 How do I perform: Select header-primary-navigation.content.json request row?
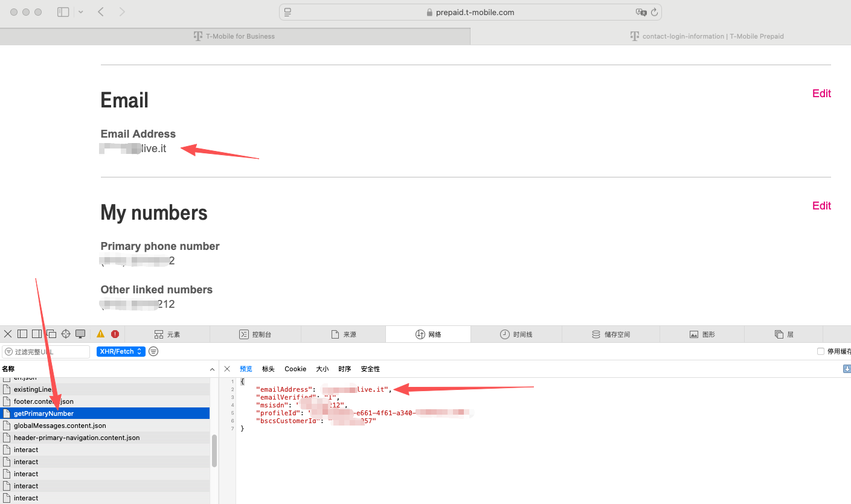105,438
